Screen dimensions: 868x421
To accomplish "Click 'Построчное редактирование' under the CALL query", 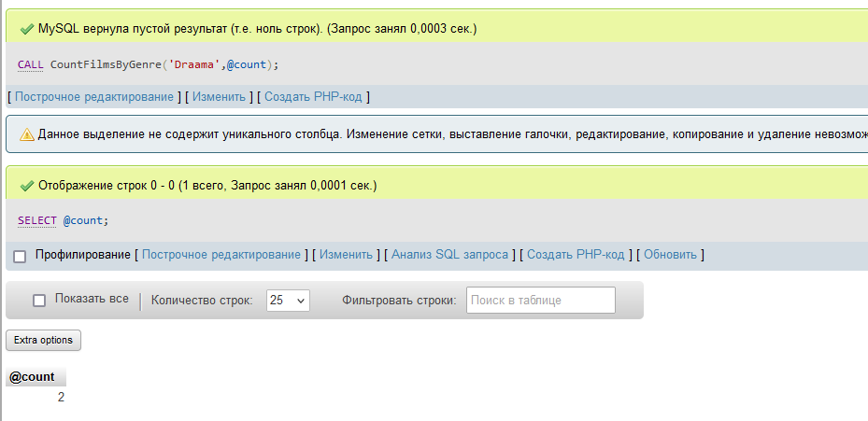I will tap(93, 96).
